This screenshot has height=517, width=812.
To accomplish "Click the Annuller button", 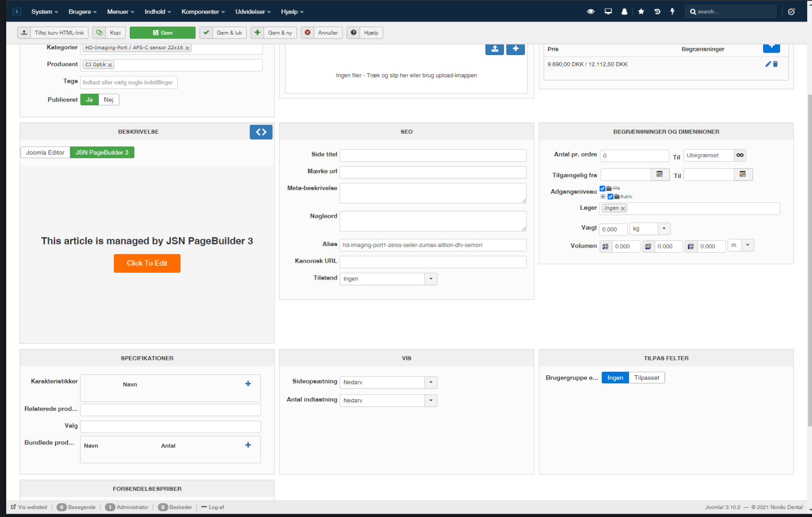I will pos(322,33).
